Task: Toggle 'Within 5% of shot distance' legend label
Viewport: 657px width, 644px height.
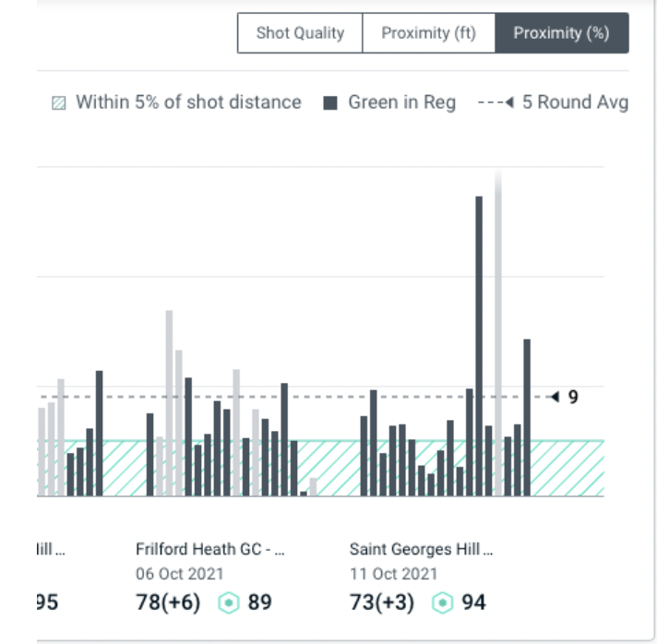Action: pyautogui.click(x=188, y=102)
